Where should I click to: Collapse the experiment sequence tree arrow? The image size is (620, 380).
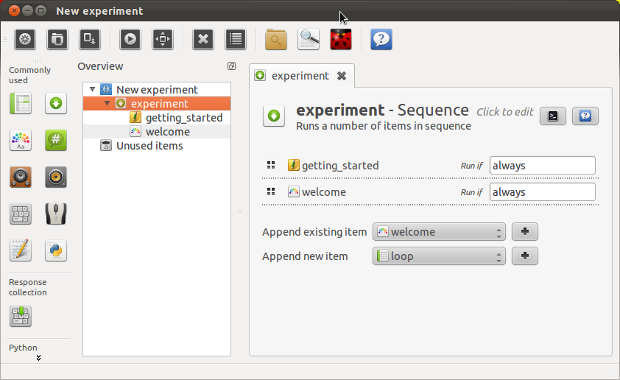coord(107,103)
